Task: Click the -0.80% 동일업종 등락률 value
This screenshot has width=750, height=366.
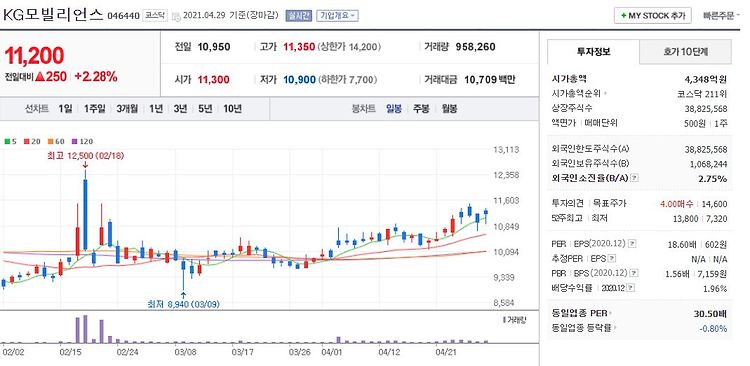Action: (714, 329)
